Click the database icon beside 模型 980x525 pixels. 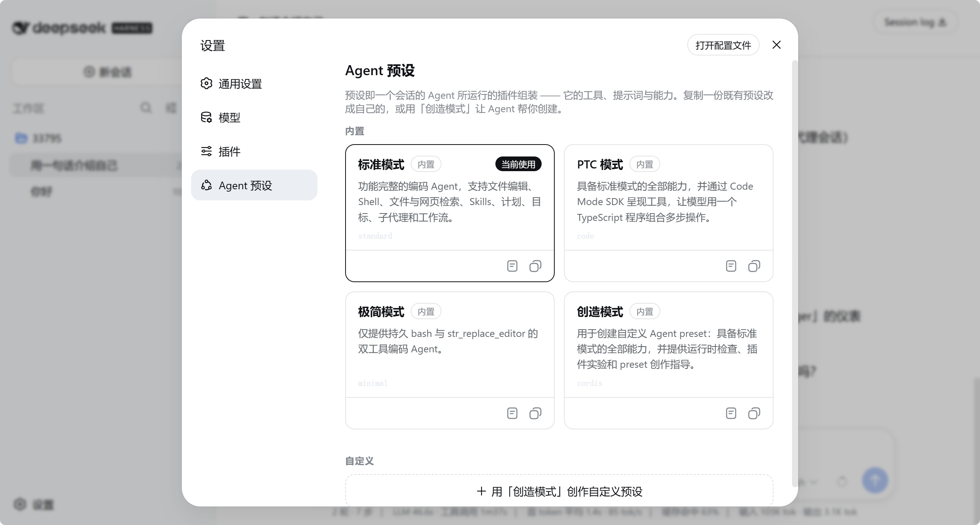pos(206,118)
